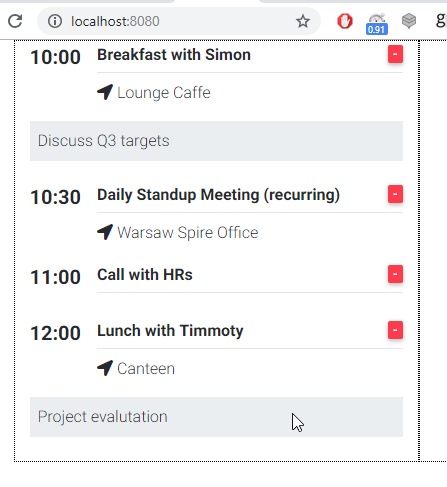Select the Discuss Q3 targets note
Viewport: 447px width, 487px height.
216,141
